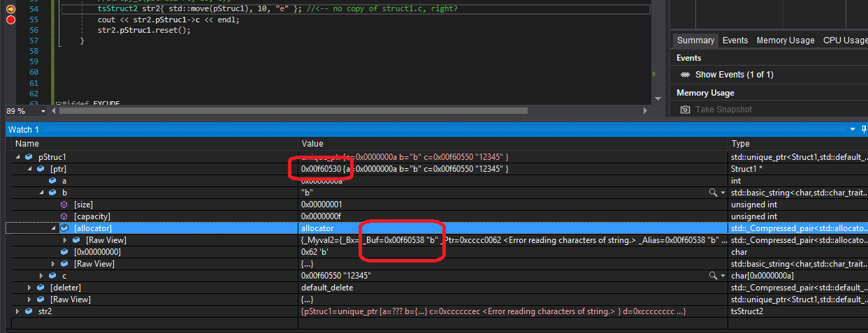Switch to the Summary tab

[x=695, y=40]
